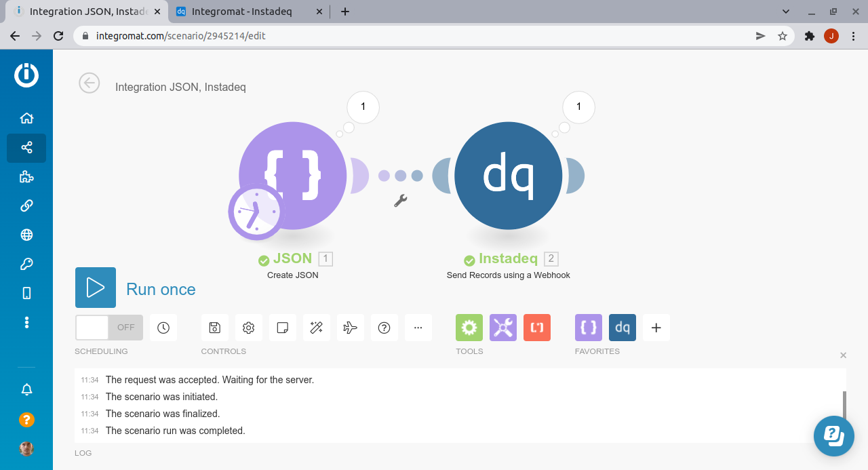Open the Chrome profile avatar J
This screenshot has height=470, width=868.
tap(831, 36)
